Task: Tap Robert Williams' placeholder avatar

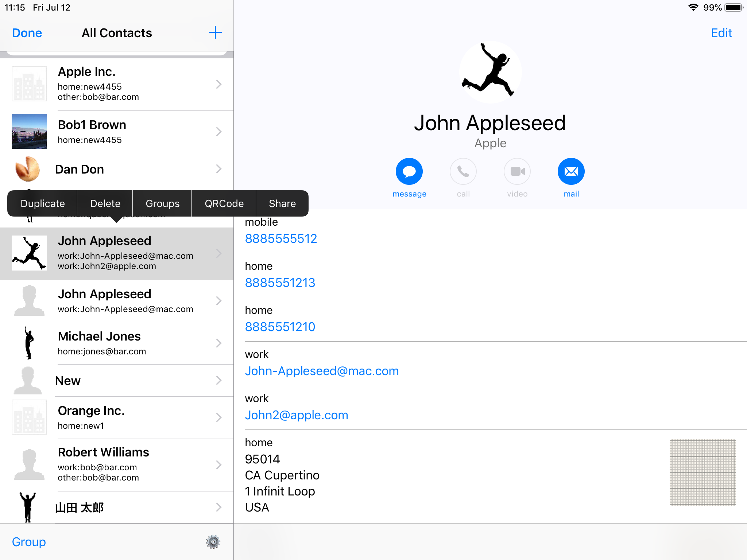Action: 29,464
